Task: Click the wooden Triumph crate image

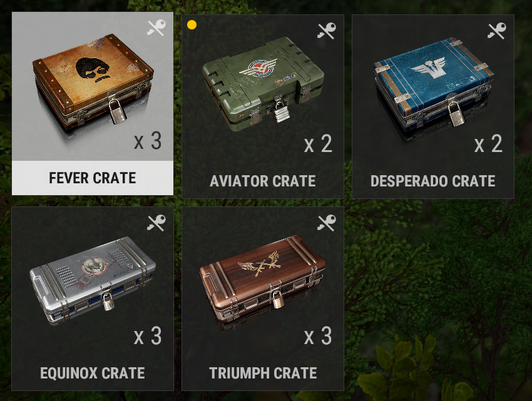Action: click(263, 278)
